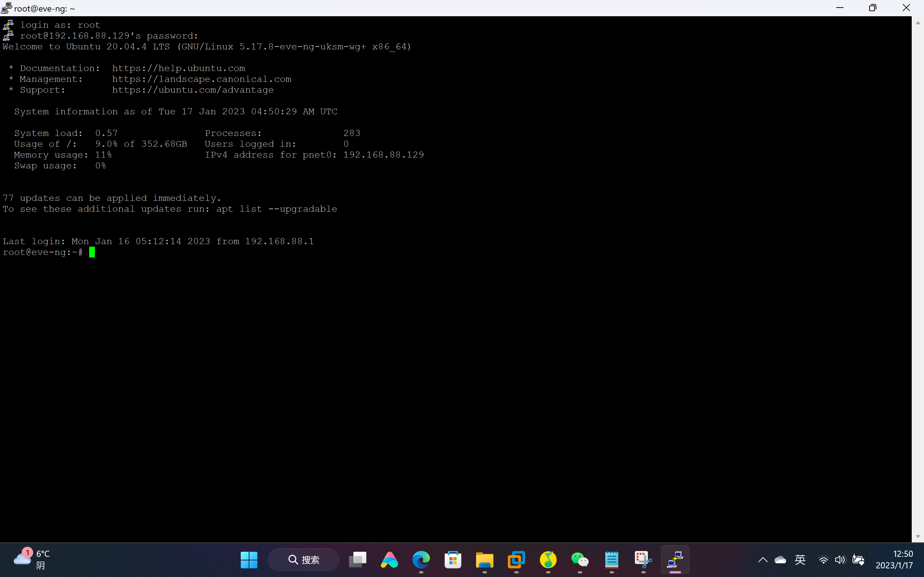Open clock and date notification panel
The width and height of the screenshot is (924, 577).
point(894,560)
